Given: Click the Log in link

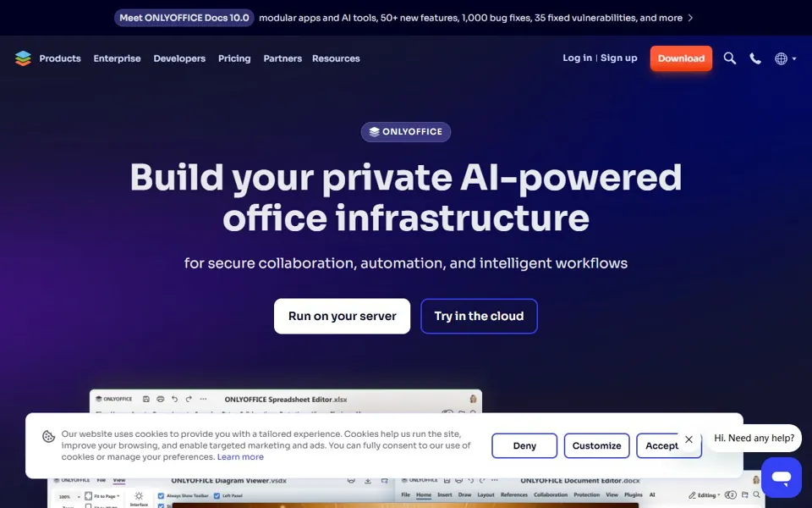Looking at the screenshot, I should tap(577, 58).
